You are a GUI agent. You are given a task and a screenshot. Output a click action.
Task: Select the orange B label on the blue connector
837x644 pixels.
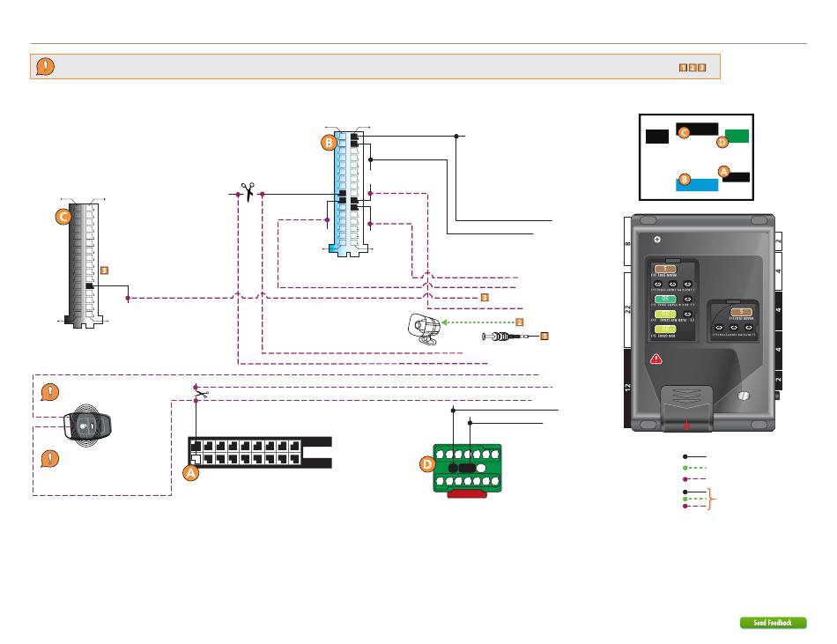[x=329, y=143]
